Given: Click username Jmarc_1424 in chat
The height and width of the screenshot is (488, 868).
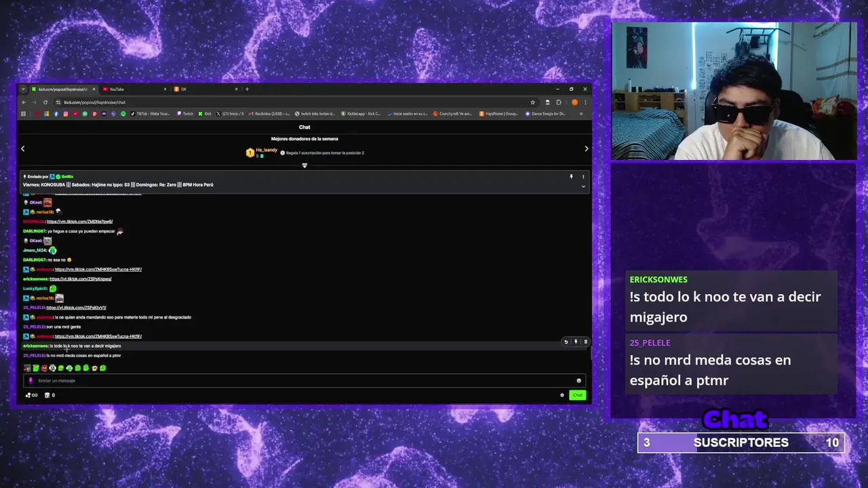Looking at the screenshot, I should pos(35,250).
